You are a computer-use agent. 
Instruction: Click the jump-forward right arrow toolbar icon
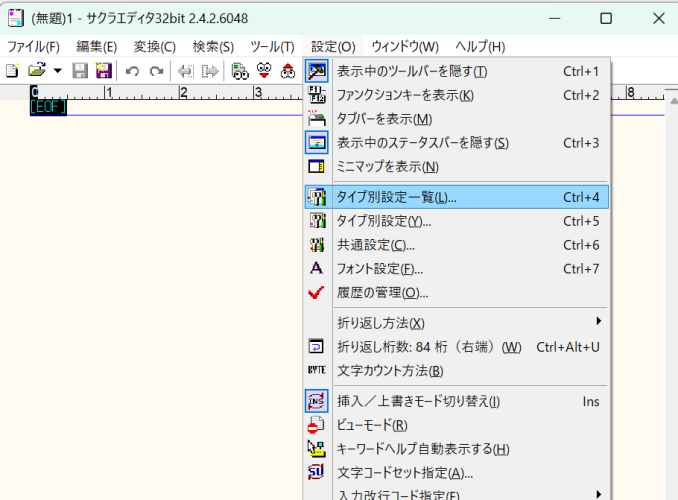pyautogui.click(x=210, y=71)
